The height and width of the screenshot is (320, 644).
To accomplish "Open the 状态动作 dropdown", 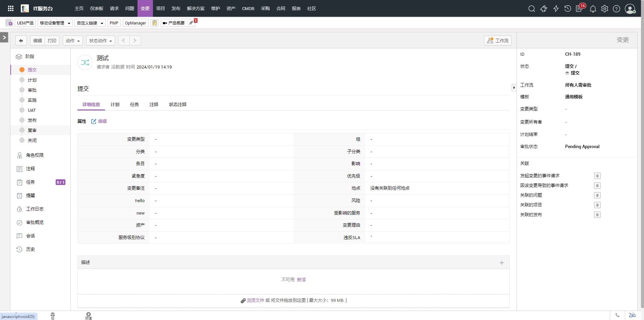I will 100,41.
